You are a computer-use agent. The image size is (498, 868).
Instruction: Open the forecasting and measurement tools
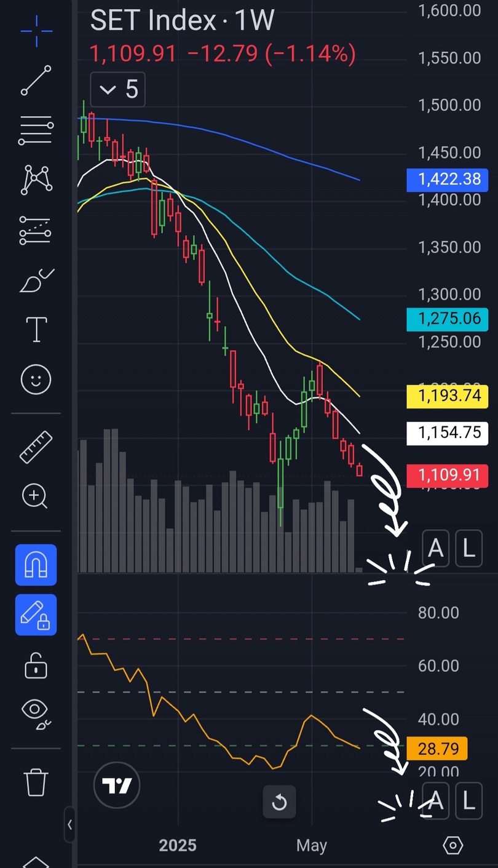pos(36,230)
